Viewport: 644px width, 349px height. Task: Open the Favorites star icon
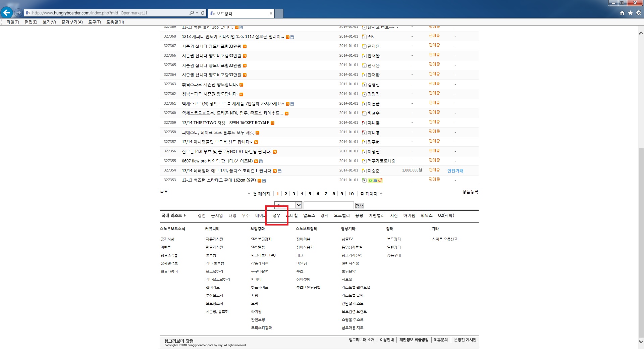click(630, 13)
